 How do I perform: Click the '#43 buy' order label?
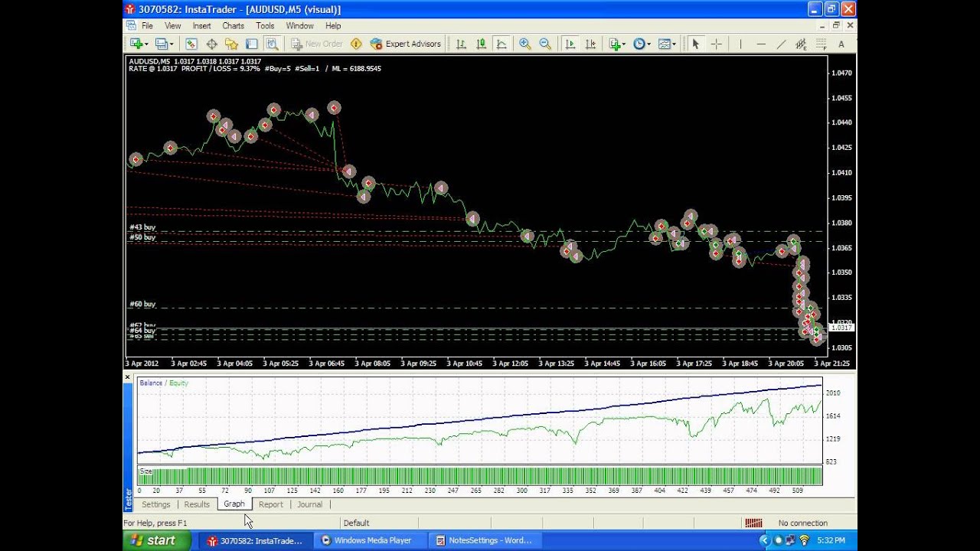[x=142, y=227]
